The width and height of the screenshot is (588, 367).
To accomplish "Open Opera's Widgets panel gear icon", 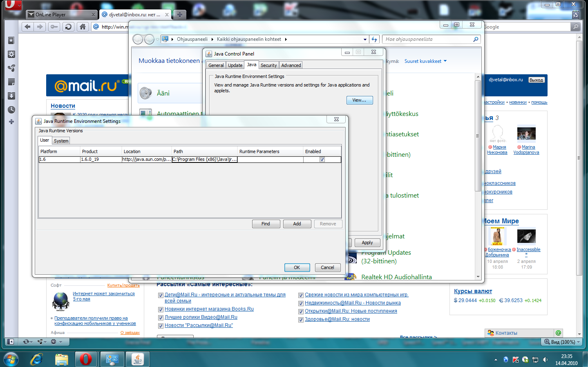I will pos(11,54).
